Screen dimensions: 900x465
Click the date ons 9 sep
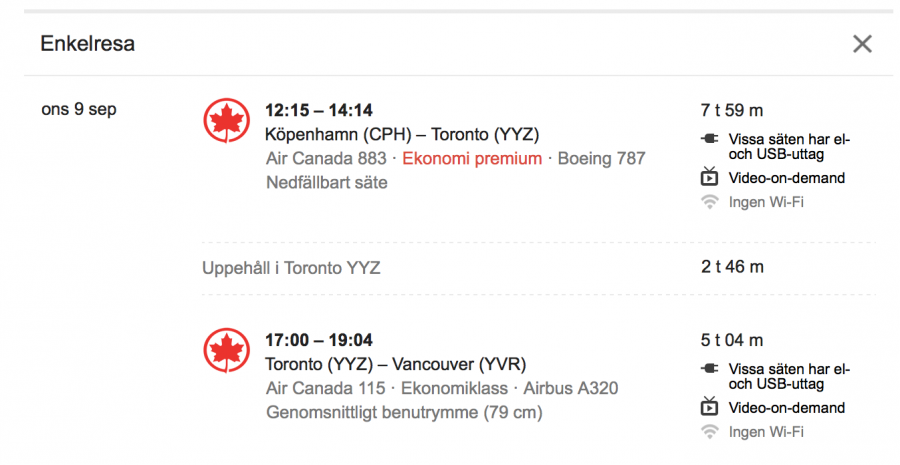(79, 109)
